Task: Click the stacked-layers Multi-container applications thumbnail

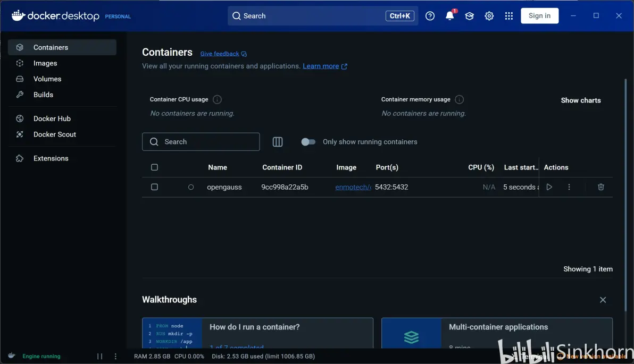Action: [411, 334]
